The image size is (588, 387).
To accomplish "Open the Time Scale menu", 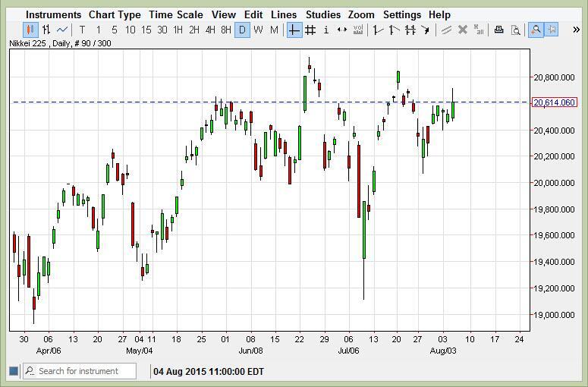I will tap(176, 14).
